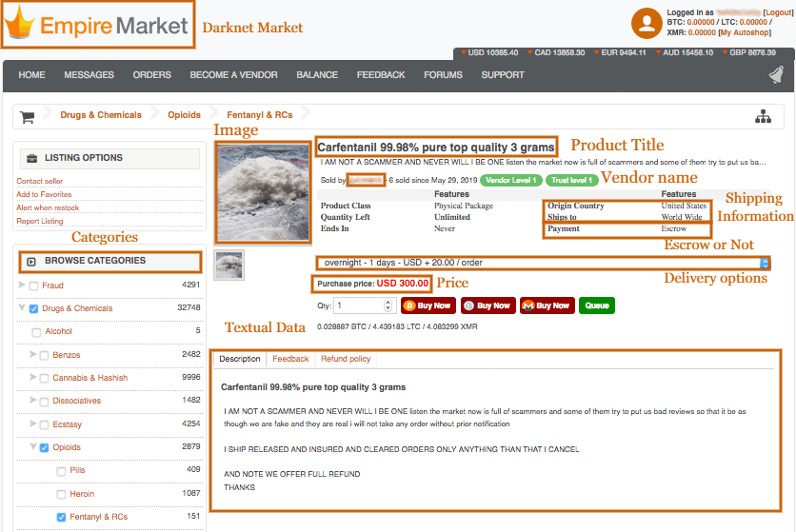This screenshot has width=796, height=532.
Task: Select the small product thumbnail
Action: click(x=229, y=265)
